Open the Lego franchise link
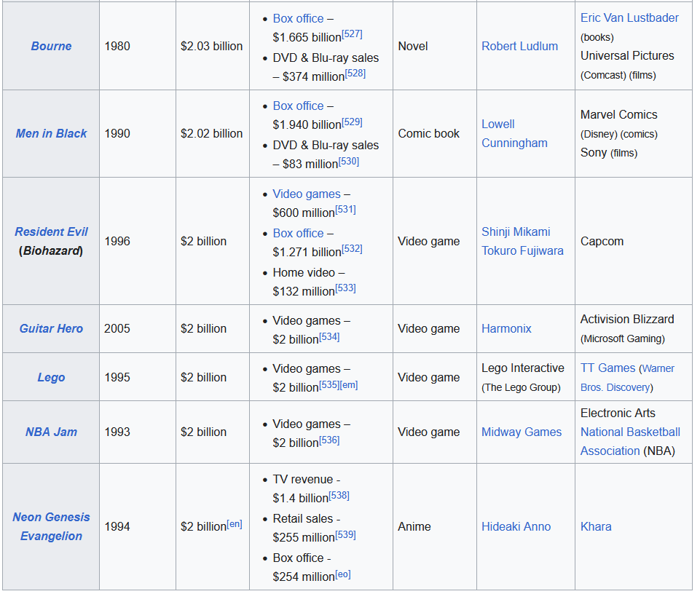 tap(51, 377)
